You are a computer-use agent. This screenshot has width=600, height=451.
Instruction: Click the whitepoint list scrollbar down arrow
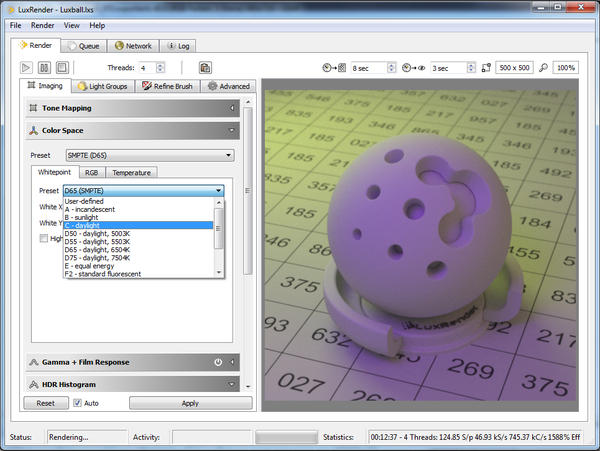click(x=219, y=273)
